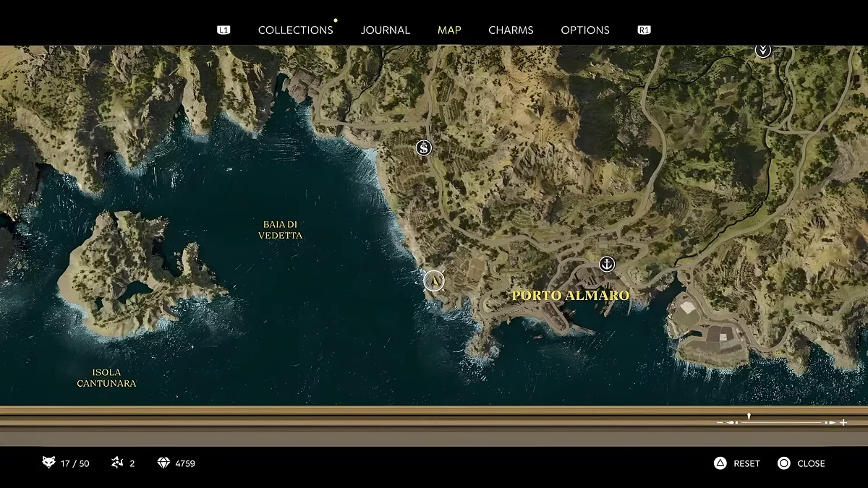Select the dollar-sign shop marker on the map
This screenshot has height=488, width=868.
(424, 148)
